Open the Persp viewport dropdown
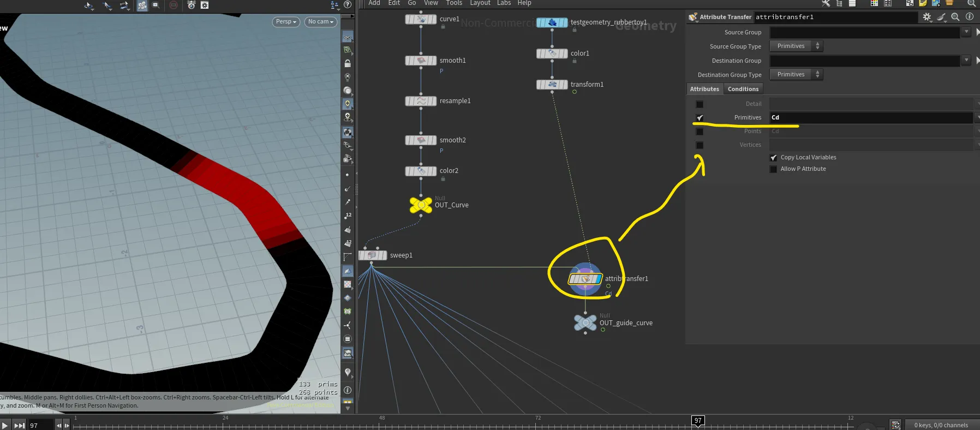980x430 pixels. point(286,22)
